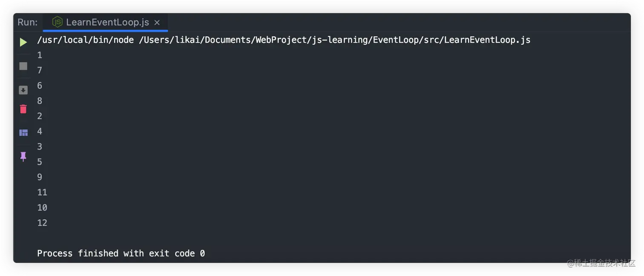Image resolution: width=644 pixels, height=276 pixels.
Task: Close the LearnEventLoop.js run tab
Action: (x=157, y=23)
